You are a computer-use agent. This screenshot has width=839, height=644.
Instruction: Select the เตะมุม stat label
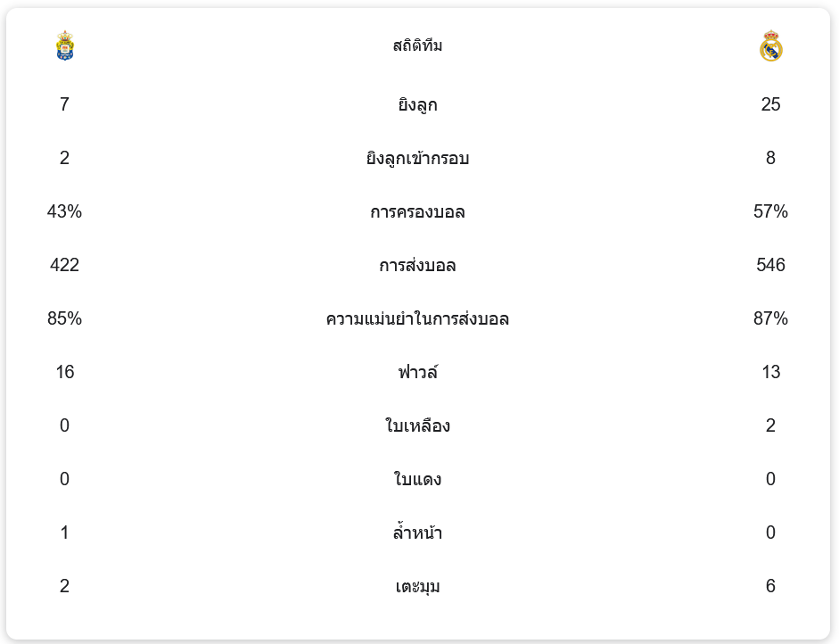click(417, 586)
